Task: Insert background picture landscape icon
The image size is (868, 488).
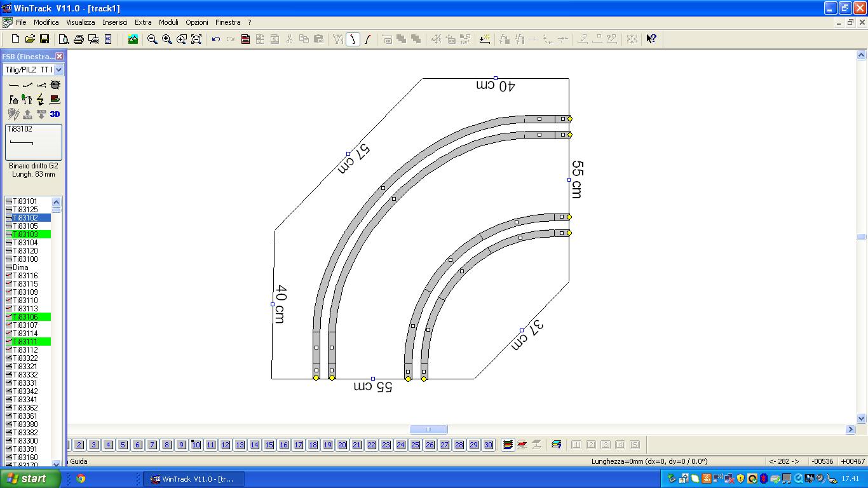Action: (x=133, y=39)
